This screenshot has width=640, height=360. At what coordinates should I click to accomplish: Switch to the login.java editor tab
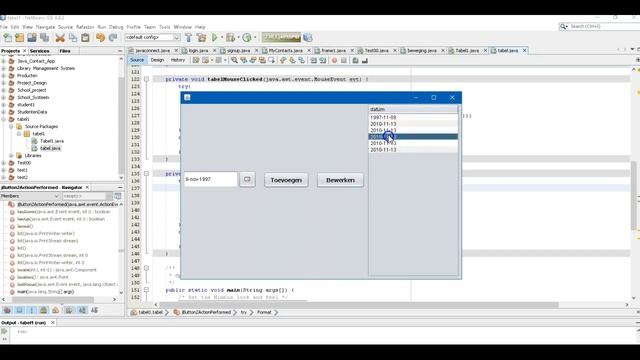(x=198, y=51)
